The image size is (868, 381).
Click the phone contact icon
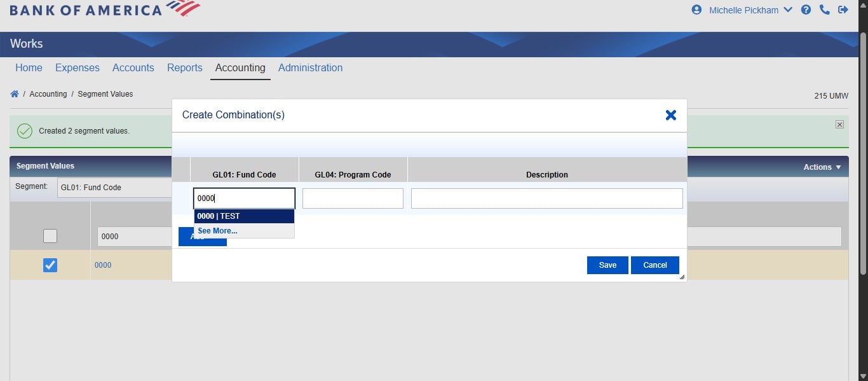[x=824, y=10]
